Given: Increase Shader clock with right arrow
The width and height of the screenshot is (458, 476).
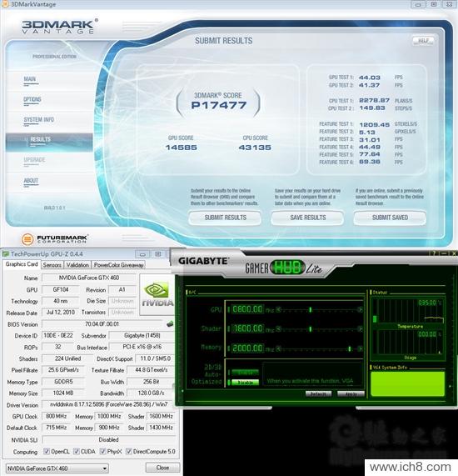Looking at the screenshot, I should click(x=360, y=329).
